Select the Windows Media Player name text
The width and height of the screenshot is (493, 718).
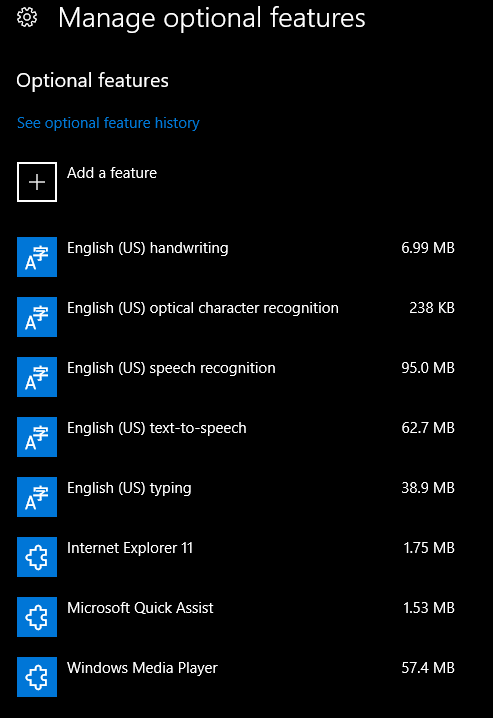(142, 668)
